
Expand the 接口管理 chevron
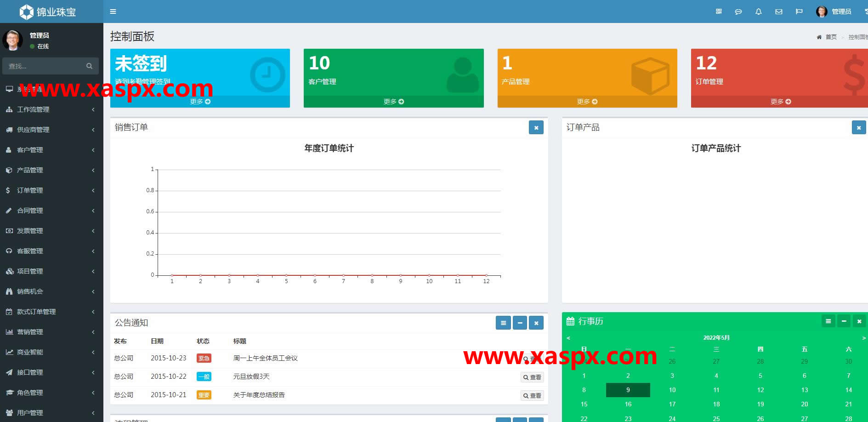[93, 372]
